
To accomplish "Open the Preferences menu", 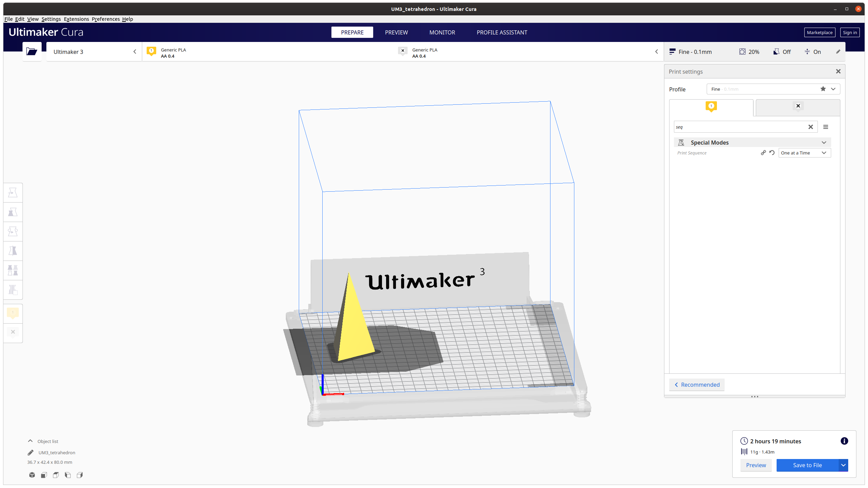I will click(x=106, y=19).
